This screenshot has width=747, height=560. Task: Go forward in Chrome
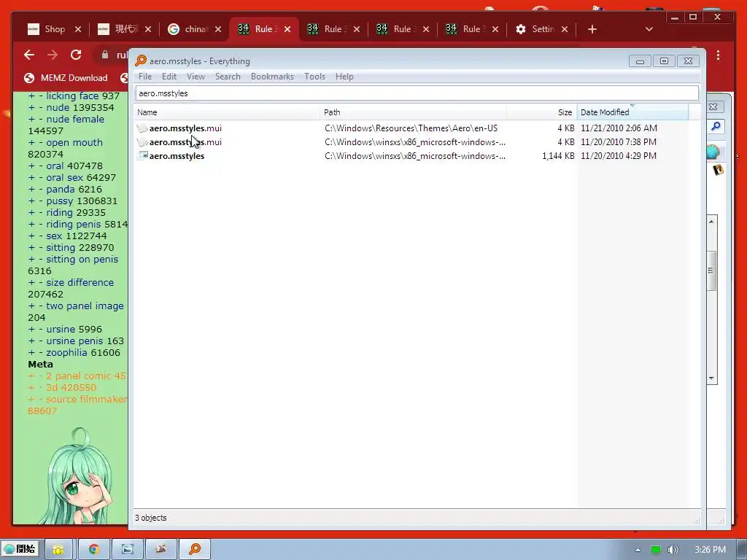coord(53,55)
